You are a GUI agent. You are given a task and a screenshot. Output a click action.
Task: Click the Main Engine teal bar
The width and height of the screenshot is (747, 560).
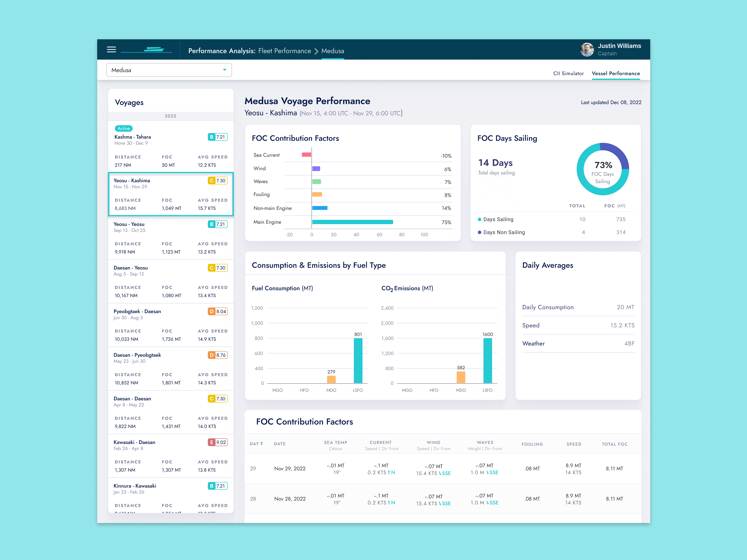point(353,222)
